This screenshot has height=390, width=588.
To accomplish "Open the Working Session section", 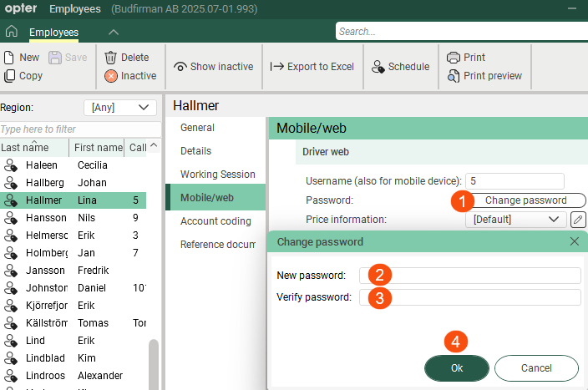I will (x=217, y=175).
